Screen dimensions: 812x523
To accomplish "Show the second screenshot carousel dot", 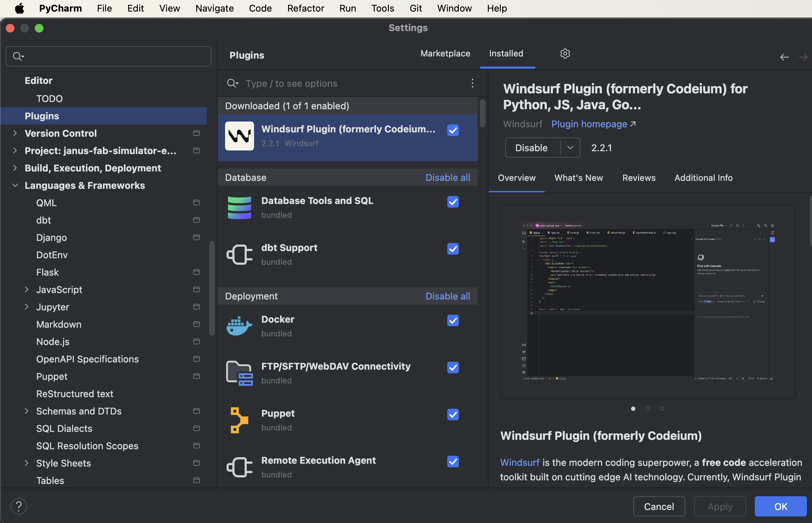I will 647,409.
